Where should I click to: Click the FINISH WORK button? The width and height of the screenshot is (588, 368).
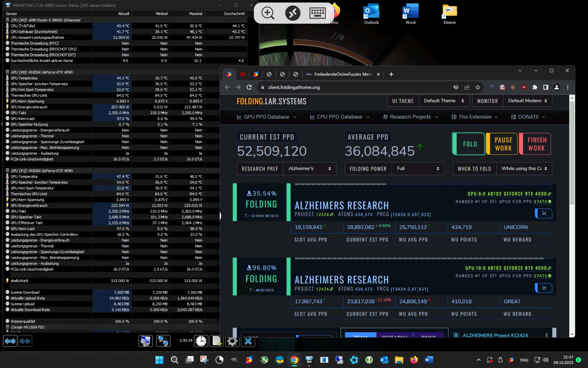pos(535,144)
